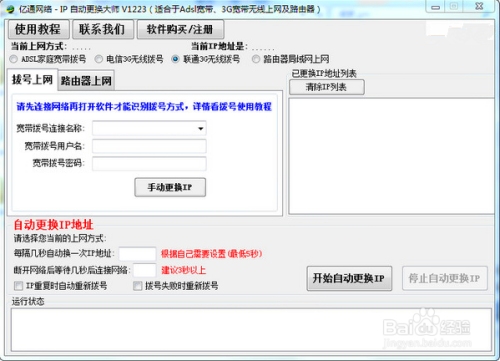Screen dimensions: 500x361
Task: Enable IP重复时自动重新拨号 checkbox
Action: tap(18, 286)
